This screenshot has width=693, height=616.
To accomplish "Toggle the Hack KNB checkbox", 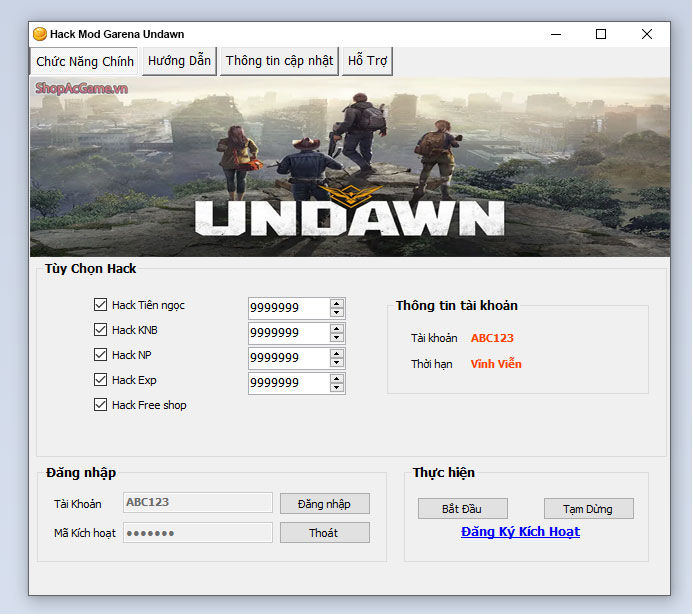I will pos(100,330).
